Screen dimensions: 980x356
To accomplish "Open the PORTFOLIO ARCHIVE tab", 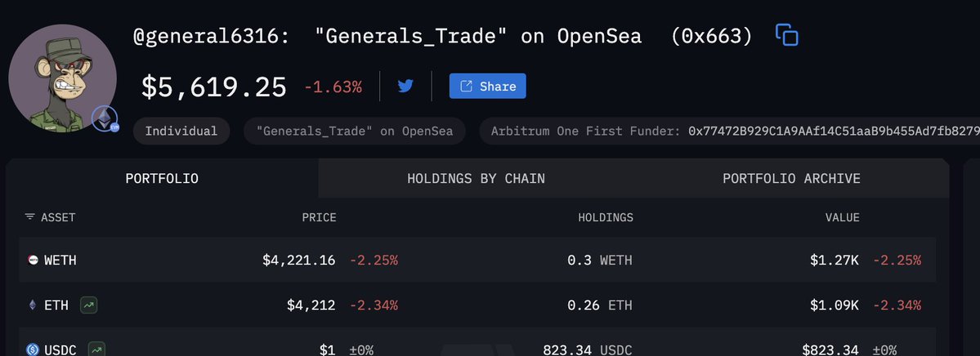I will click(x=791, y=179).
